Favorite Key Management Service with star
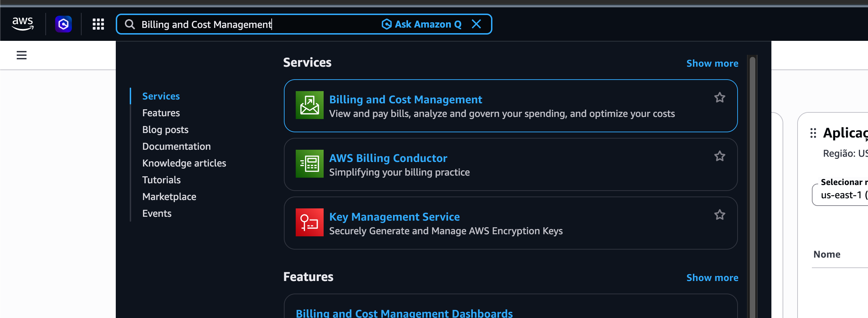The height and width of the screenshot is (318, 868). coord(720,215)
